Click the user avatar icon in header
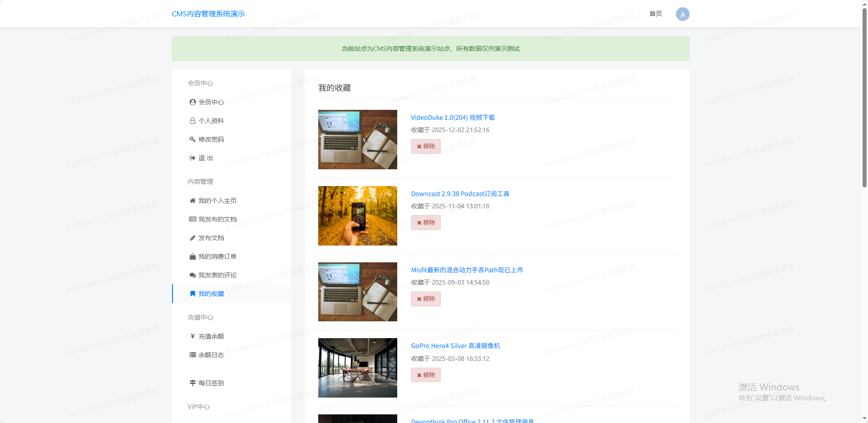Viewport: 868px width, 423px height. (682, 14)
